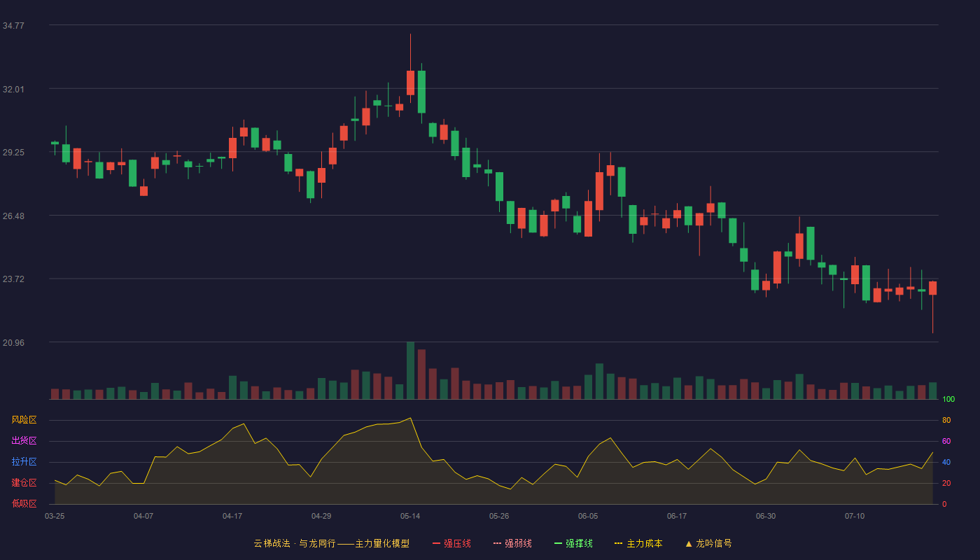The image size is (980, 560).
Task: Click the green line icon beside 强撑线
Action: point(558,543)
